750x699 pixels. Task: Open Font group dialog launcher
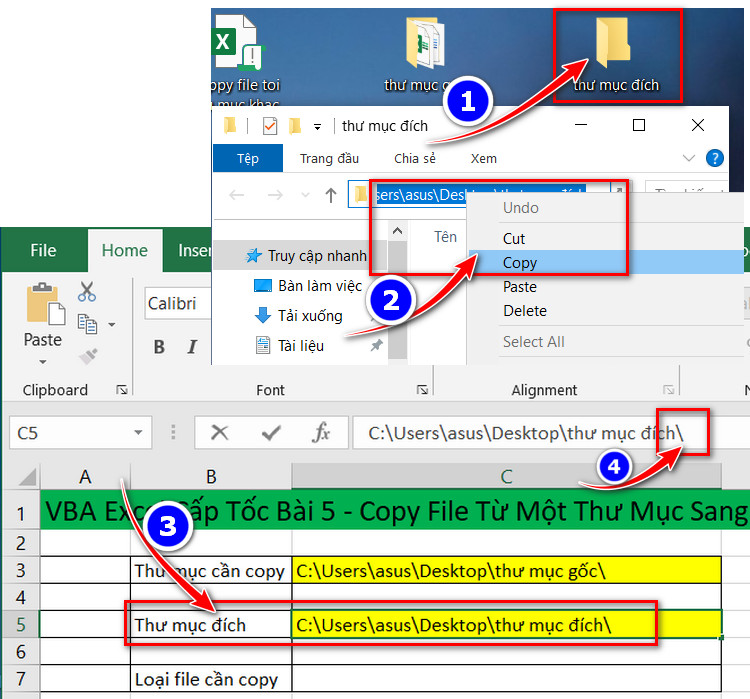pyautogui.click(x=422, y=390)
